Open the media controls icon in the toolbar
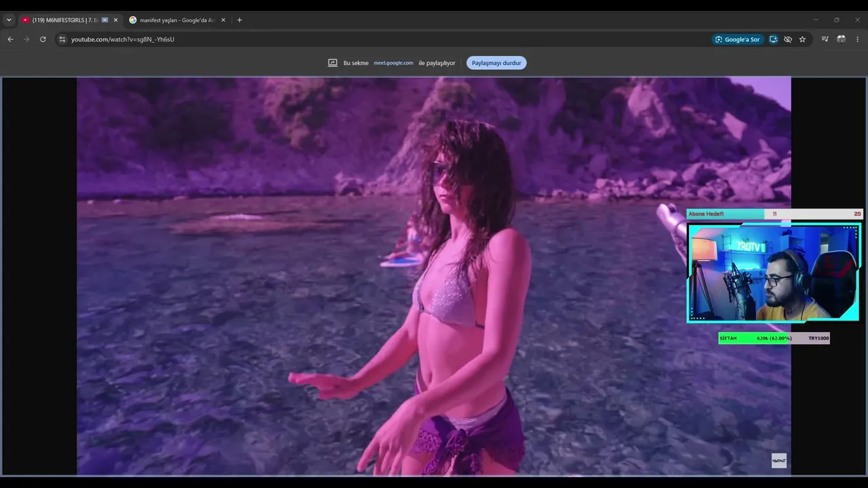The width and height of the screenshot is (868, 488). tap(825, 39)
